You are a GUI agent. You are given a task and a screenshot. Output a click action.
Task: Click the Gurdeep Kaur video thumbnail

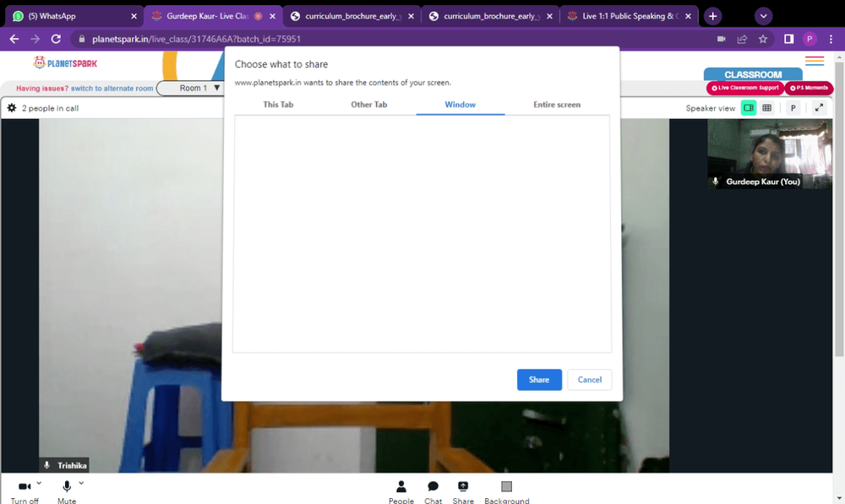point(770,154)
